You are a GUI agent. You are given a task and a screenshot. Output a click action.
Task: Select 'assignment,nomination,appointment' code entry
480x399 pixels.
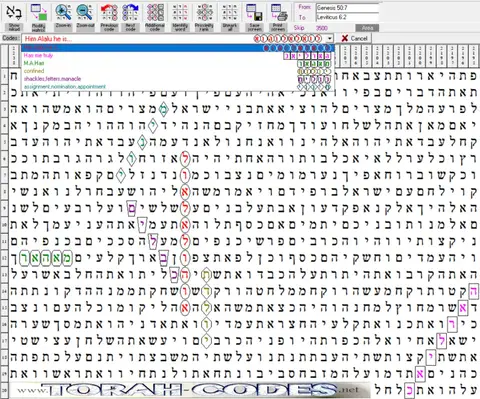[178, 87]
